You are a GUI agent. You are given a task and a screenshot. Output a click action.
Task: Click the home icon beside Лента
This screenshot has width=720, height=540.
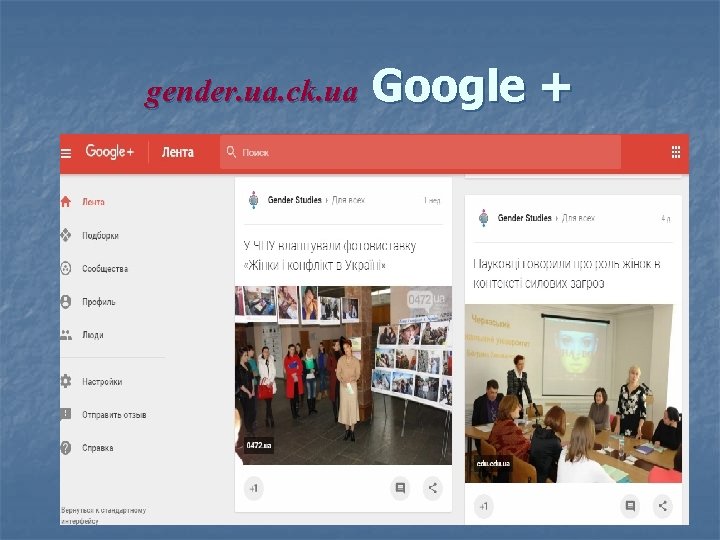(x=66, y=202)
